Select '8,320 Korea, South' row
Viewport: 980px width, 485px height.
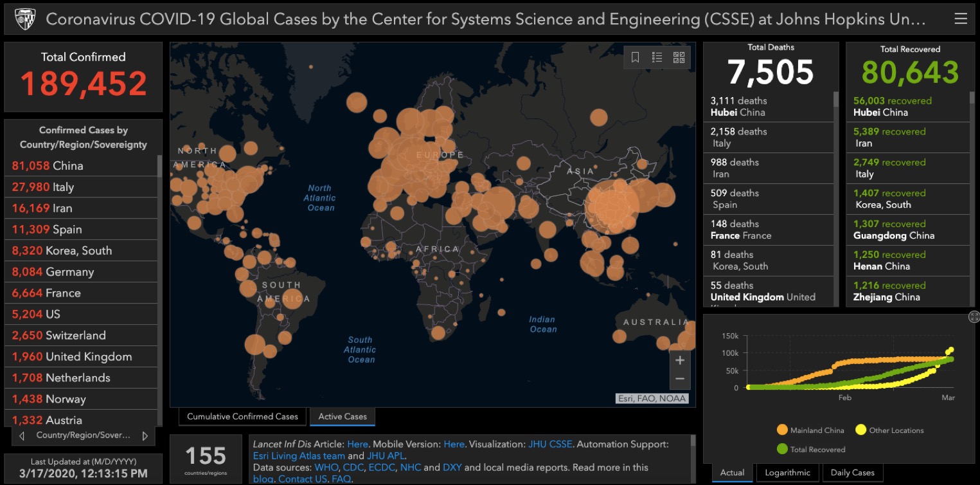[x=81, y=250]
